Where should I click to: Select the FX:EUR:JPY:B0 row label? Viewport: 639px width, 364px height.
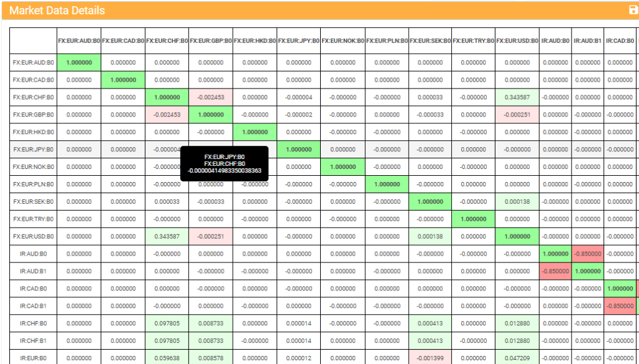pyautogui.click(x=33, y=150)
